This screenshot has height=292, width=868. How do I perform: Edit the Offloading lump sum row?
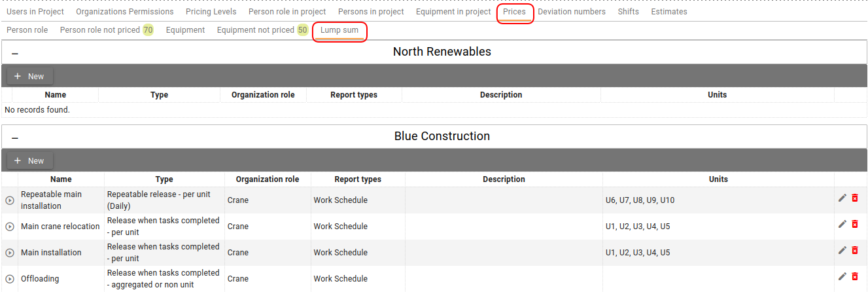pyautogui.click(x=842, y=276)
